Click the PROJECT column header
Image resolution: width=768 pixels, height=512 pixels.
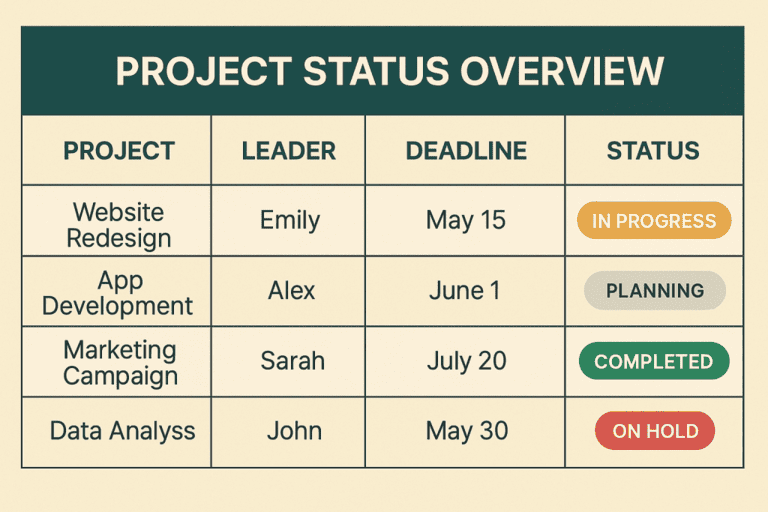pos(119,150)
